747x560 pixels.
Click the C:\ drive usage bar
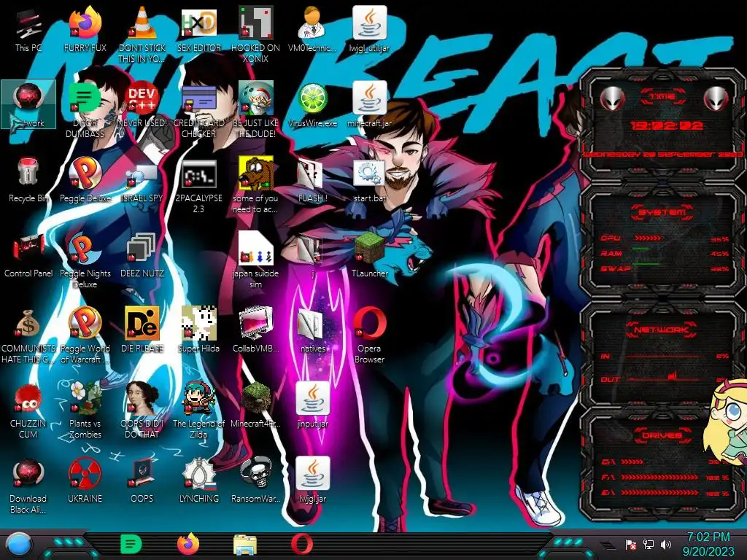point(632,462)
